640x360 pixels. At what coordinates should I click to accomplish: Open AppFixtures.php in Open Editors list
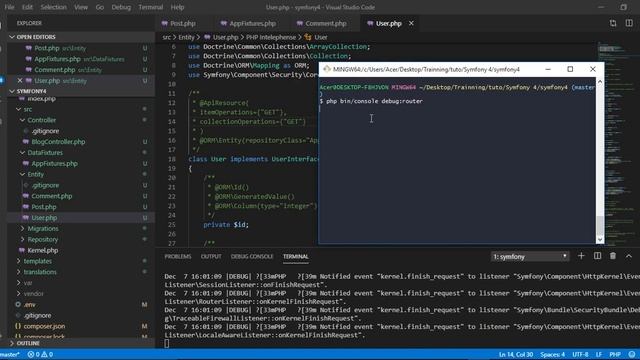[x=57, y=59]
